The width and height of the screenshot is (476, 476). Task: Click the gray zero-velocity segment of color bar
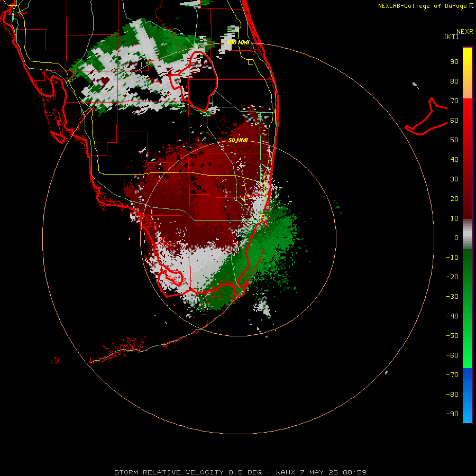pyautogui.click(x=467, y=234)
